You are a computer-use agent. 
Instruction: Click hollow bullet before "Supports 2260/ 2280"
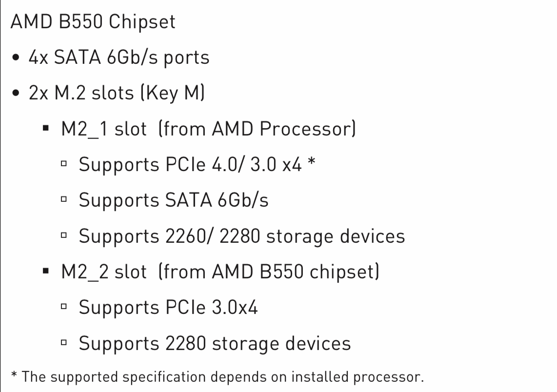pos(63,237)
